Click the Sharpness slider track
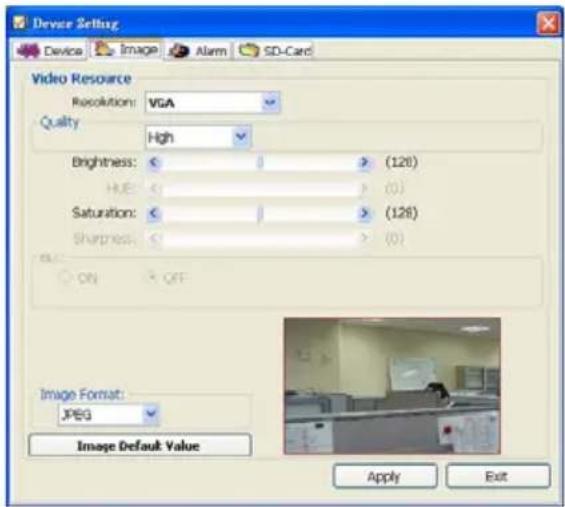This screenshot has width=565, height=507. click(259, 238)
